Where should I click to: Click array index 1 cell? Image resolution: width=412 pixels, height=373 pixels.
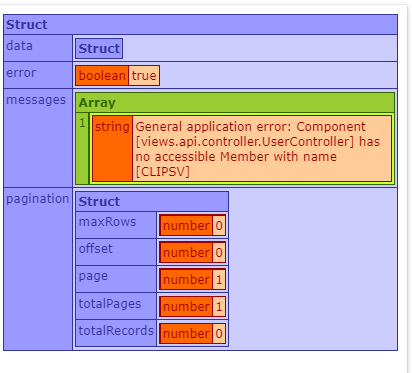tap(82, 149)
